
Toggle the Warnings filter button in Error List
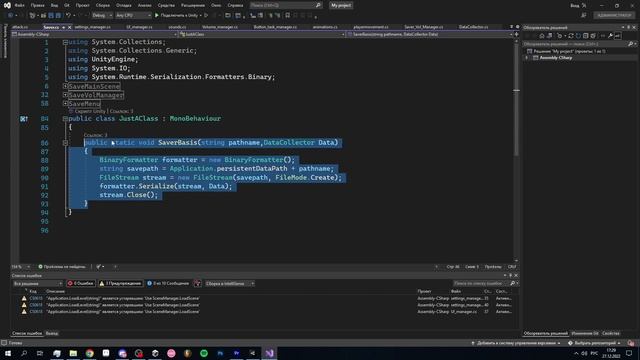point(120,283)
